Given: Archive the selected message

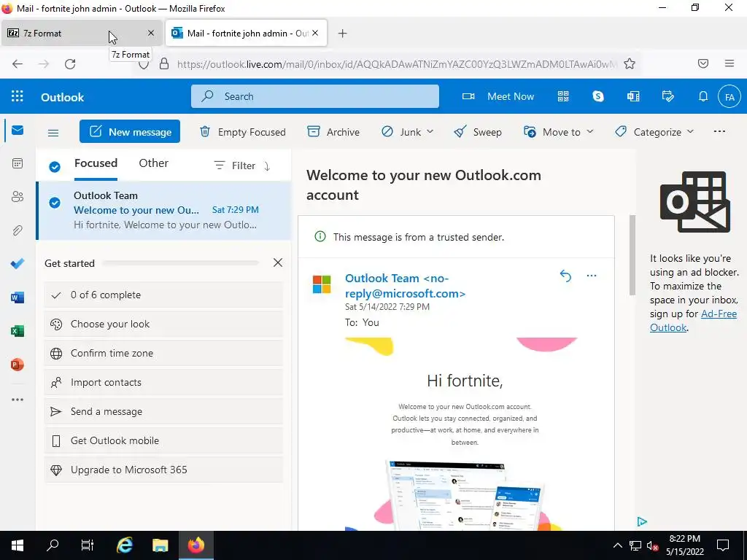Looking at the screenshot, I should 333,132.
